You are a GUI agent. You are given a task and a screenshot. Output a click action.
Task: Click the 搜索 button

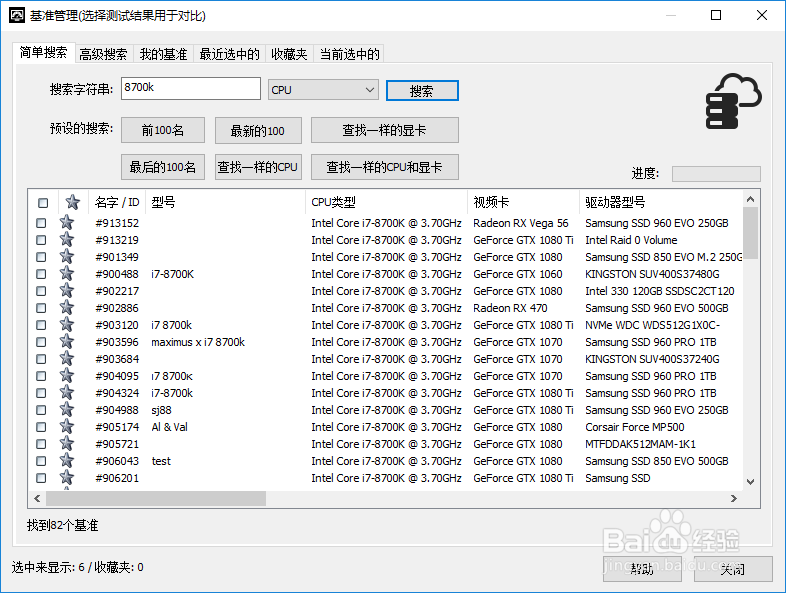tap(422, 91)
